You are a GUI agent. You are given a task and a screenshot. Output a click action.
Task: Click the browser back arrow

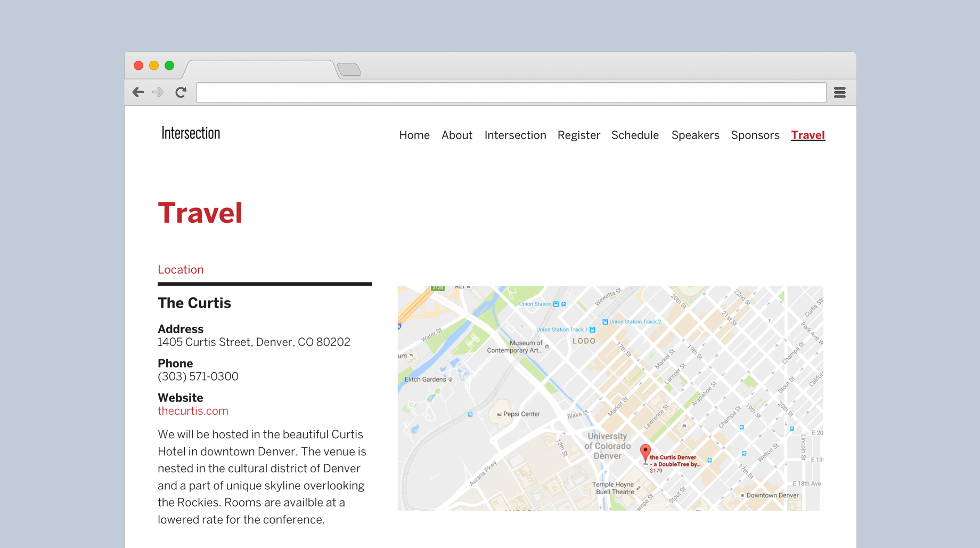[x=138, y=92]
